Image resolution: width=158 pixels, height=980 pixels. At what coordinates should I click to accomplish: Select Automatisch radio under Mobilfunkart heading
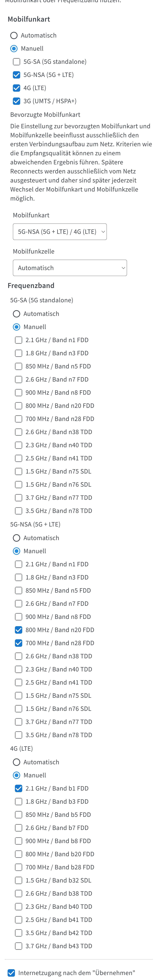point(14,35)
